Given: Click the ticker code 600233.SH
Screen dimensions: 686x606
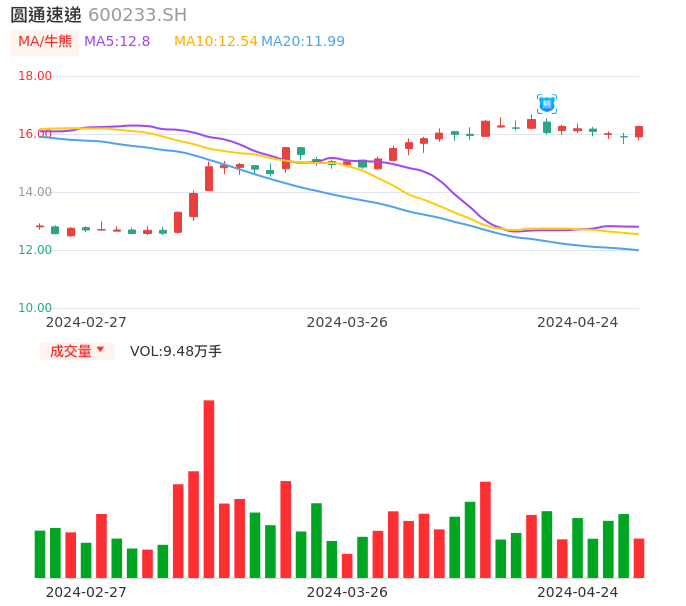Looking at the screenshot, I should coord(137,15).
